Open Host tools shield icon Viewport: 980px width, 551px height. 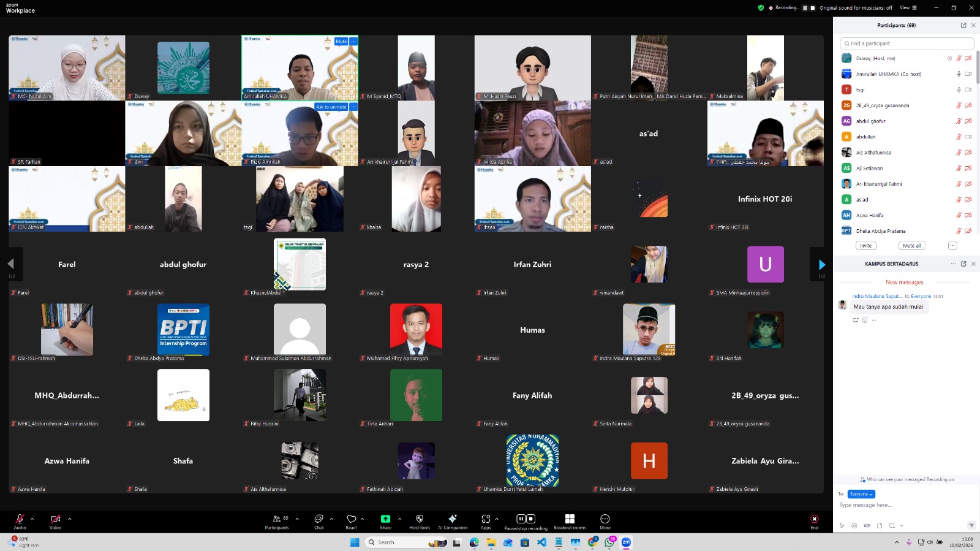pyautogui.click(x=420, y=519)
